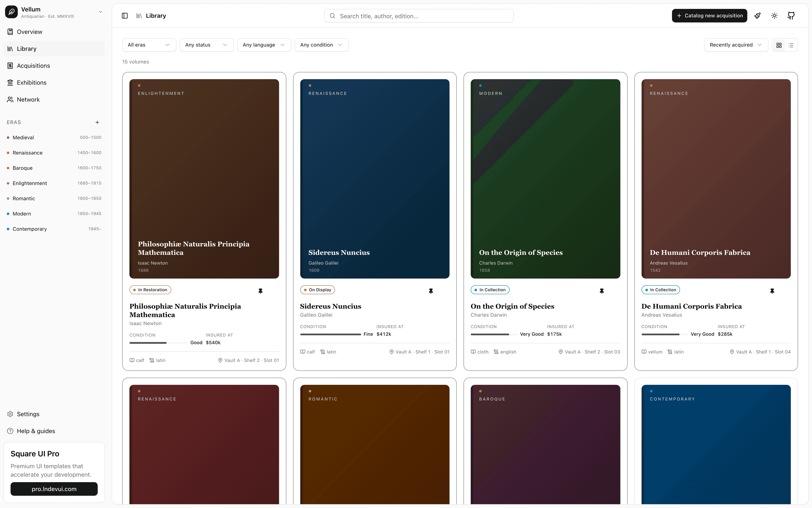Open the Any condition filter
812x508 pixels.
(321, 45)
